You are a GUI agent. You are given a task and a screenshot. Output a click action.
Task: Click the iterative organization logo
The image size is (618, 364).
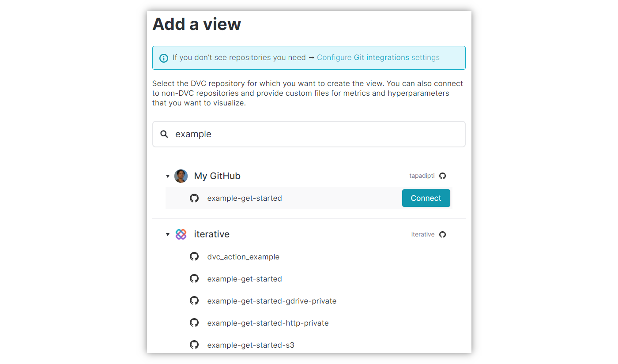click(181, 234)
